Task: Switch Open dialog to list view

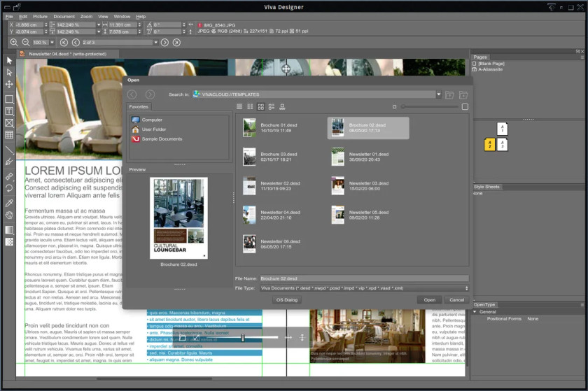Action: [239, 107]
